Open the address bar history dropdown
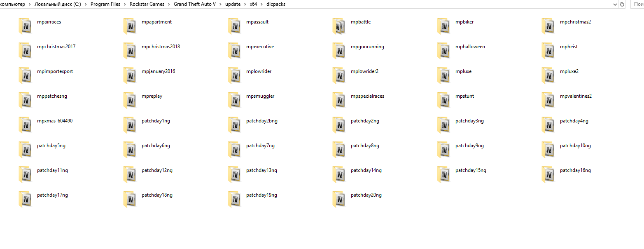The height and width of the screenshot is (249, 644). tap(615, 4)
